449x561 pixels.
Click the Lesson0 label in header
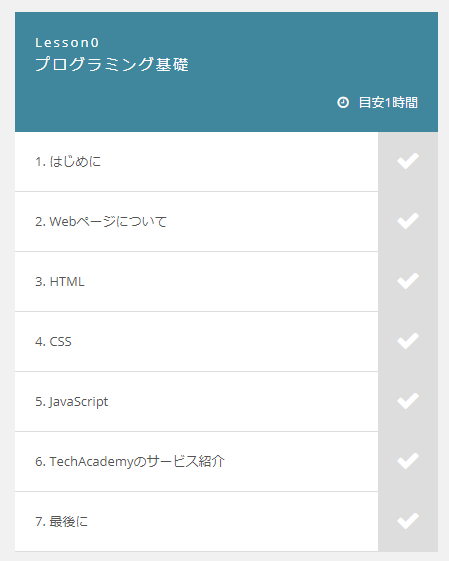(67, 43)
